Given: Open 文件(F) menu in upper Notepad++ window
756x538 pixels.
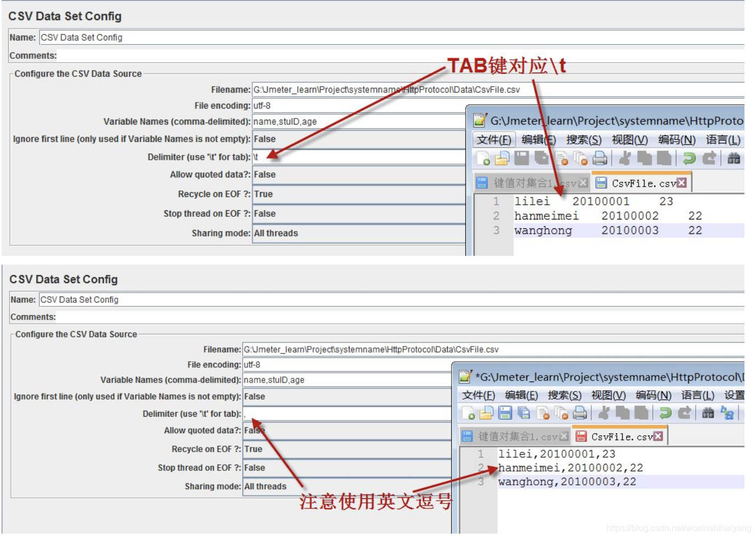Looking at the screenshot, I should click(x=494, y=140).
